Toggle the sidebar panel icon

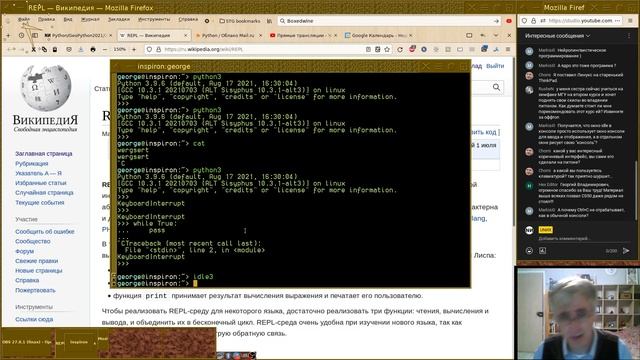point(35,36)
